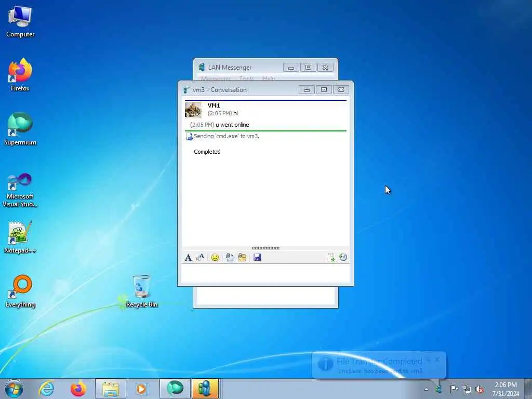Image resolution: width=532 pixels, height=399 pixels.
Task: Open the font color tool
Action: 200,257
